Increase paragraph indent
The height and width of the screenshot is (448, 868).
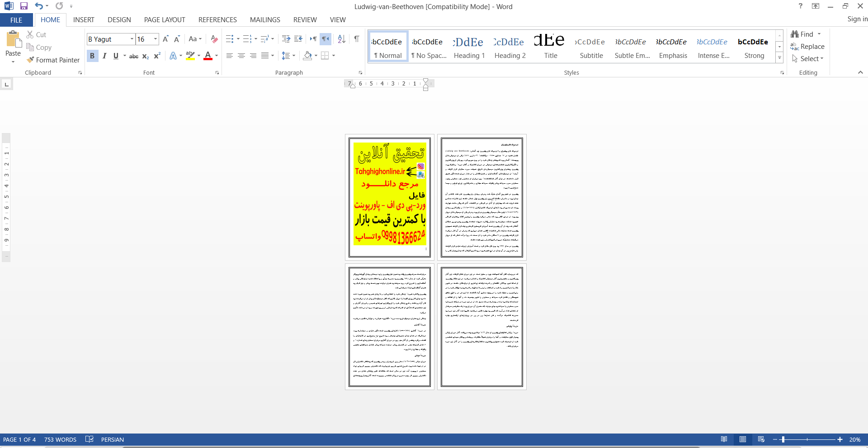(286, 39)
